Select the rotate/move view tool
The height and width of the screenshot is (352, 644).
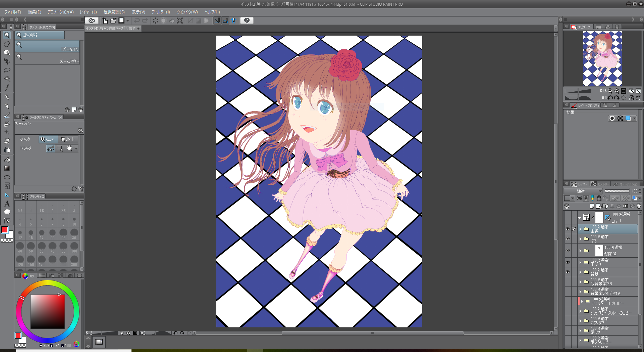point(7,44)
